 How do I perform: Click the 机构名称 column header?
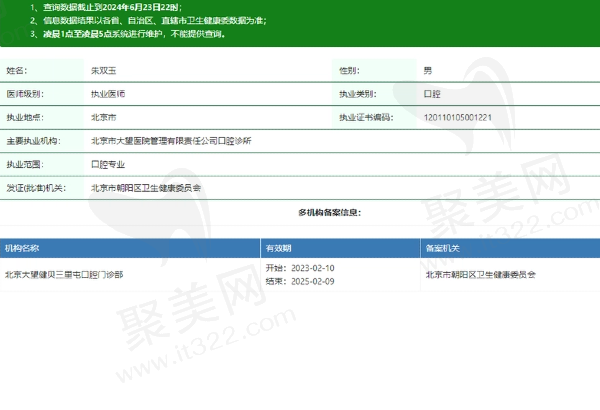click(22, 248)
